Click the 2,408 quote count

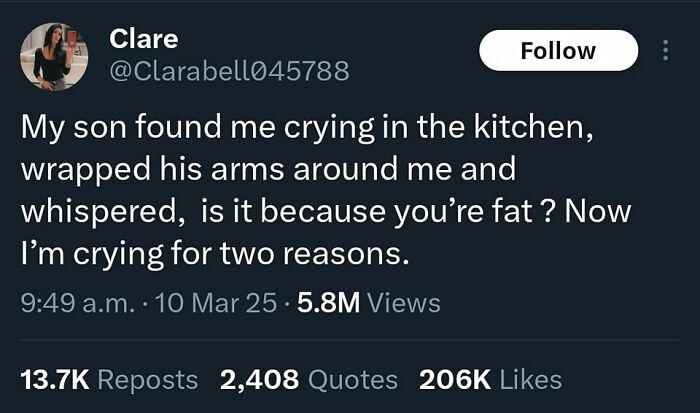[257, 379]
